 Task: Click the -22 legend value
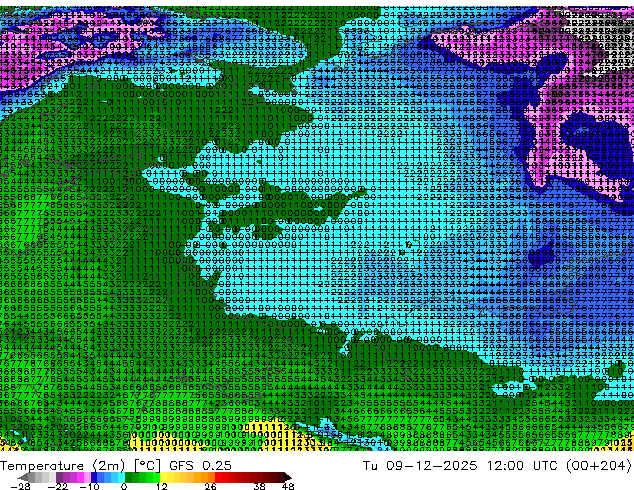coord(58,486)
